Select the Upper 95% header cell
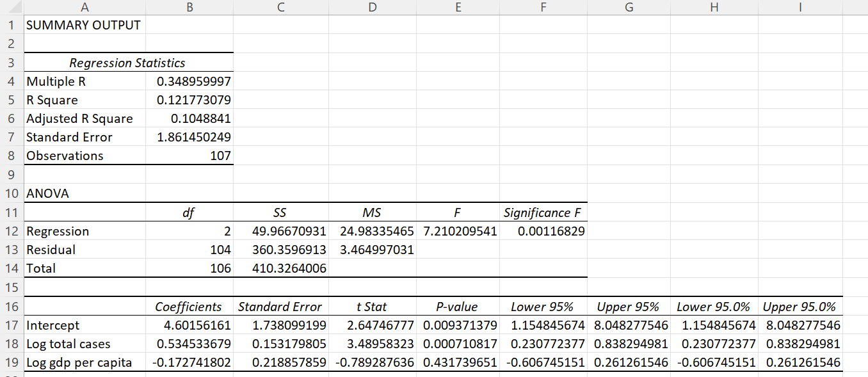 (629, 306)
